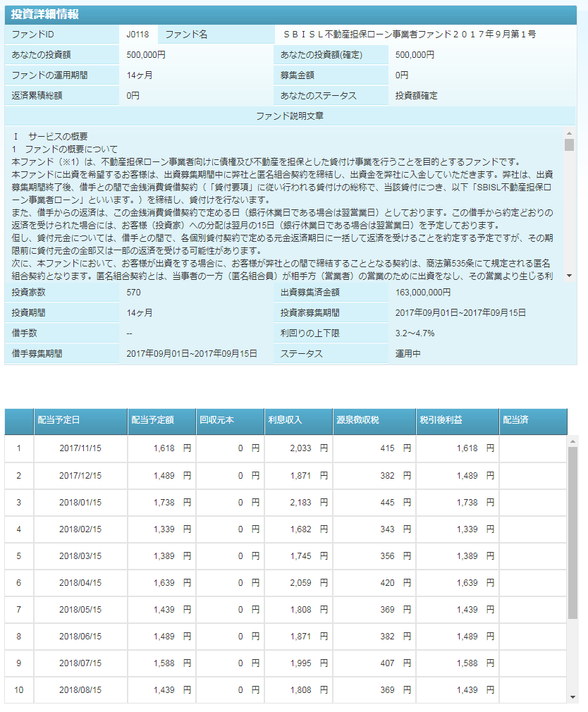
Task: Click the 投資詳細情報 panel title
Action: pos(45,14)
